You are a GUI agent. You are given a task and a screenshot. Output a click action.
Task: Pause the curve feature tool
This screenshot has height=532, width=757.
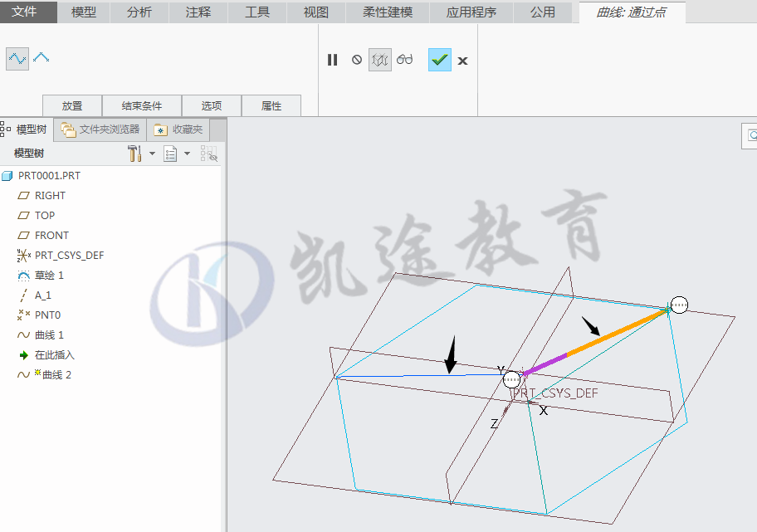click(x=332, y=60)
